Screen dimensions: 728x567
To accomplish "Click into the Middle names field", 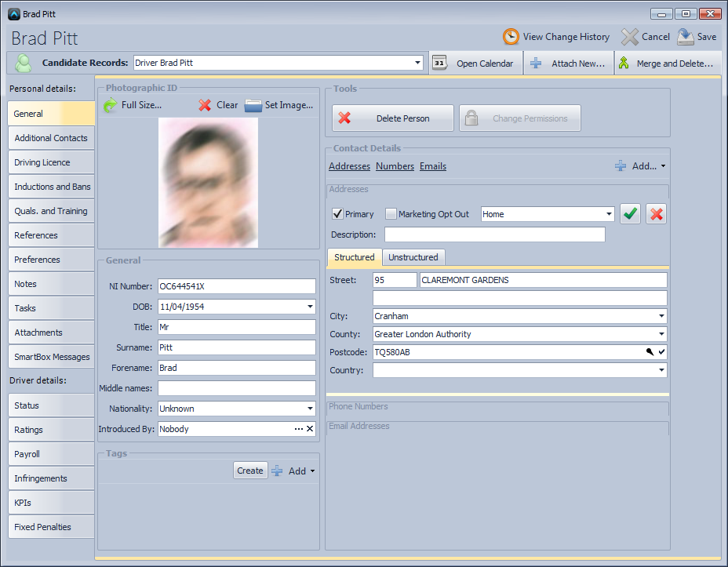I will point(236,388).
